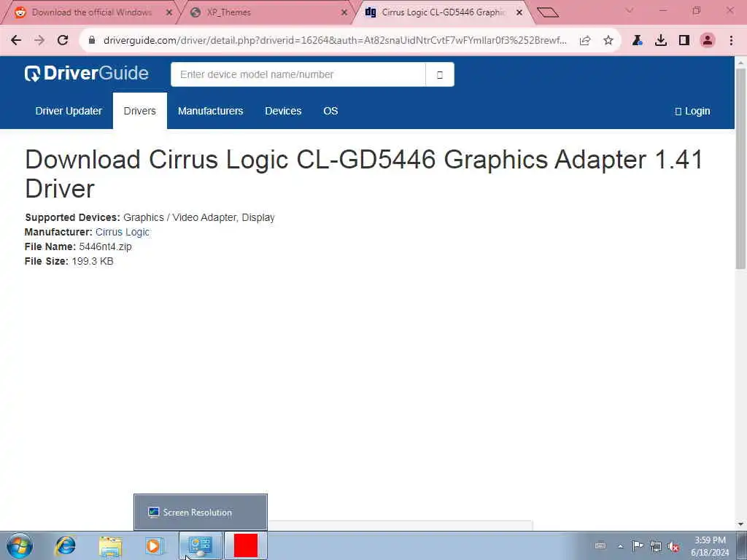The width and height of the screenshot is (747, 560).
Task: Open the Chrome profile avatar
Action: (x=708, y=41)
